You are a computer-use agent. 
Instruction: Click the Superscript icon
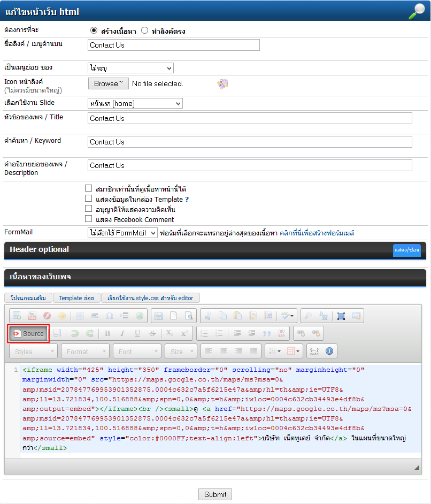(184, 333)
